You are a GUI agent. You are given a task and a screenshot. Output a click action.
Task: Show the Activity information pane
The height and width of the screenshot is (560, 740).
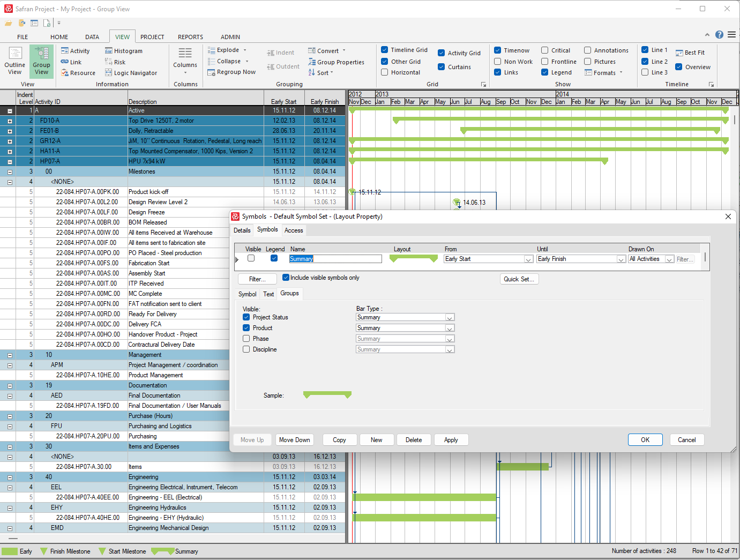coord(75,51)
